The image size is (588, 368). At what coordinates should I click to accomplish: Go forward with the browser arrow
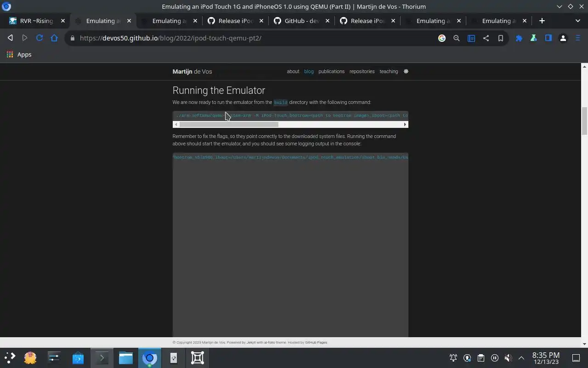(25, 38)
